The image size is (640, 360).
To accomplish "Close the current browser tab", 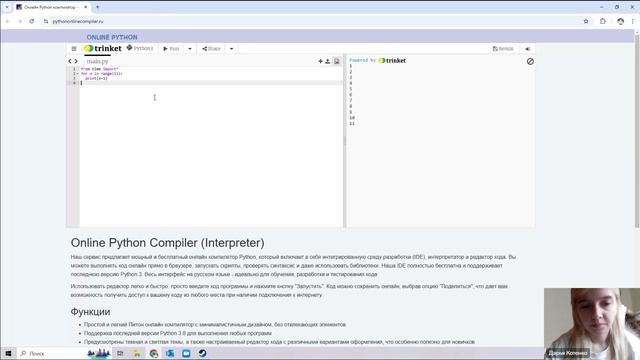I will click(85, 7).
